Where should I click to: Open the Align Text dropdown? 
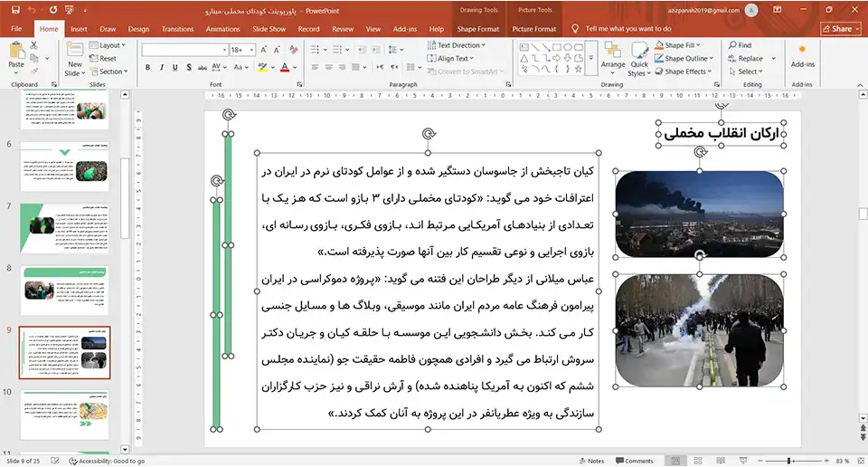pyautogui.click(x=451, y=58)
